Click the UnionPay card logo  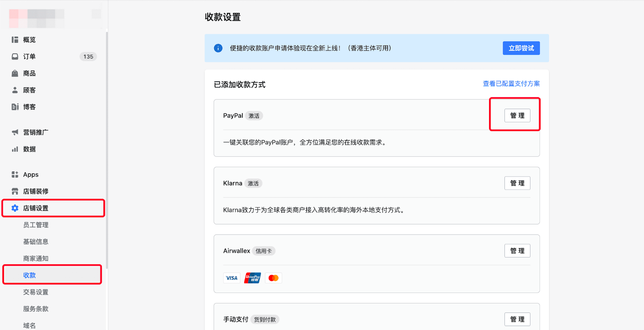pyautogui.click(x=252, y=278)
